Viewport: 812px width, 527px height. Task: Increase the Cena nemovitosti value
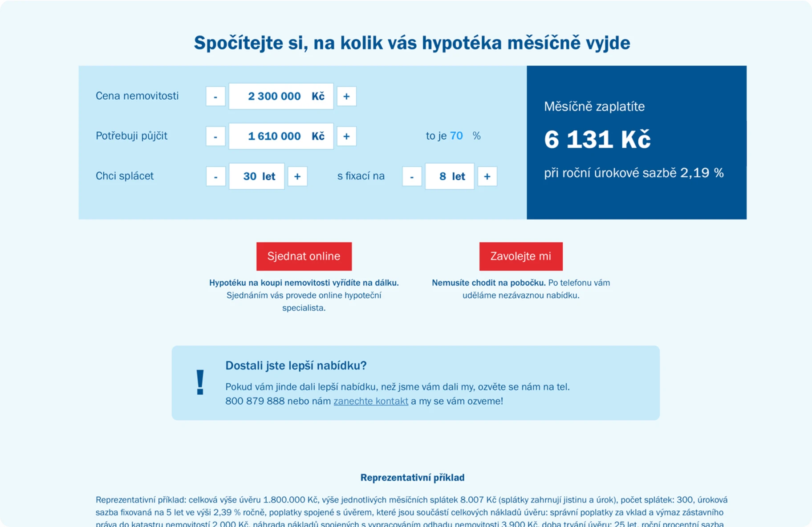click(x=346, y=96)
